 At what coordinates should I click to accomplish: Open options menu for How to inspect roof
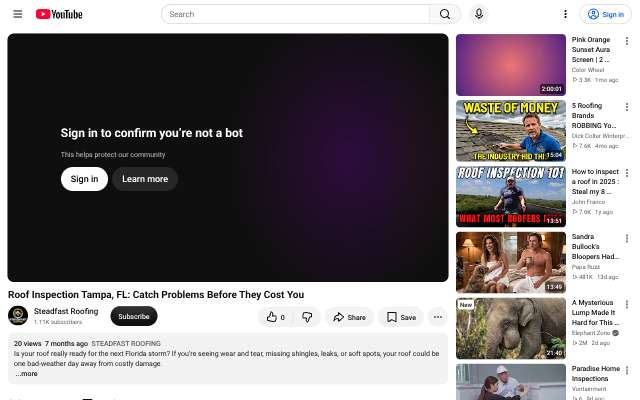coord(627,173)
